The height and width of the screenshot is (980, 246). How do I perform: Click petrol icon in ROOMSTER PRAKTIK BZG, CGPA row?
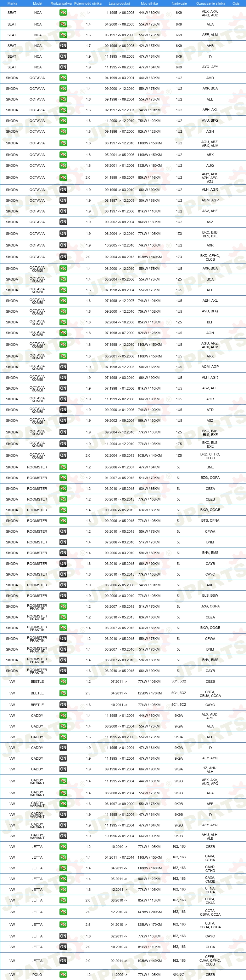click(63, 606)
